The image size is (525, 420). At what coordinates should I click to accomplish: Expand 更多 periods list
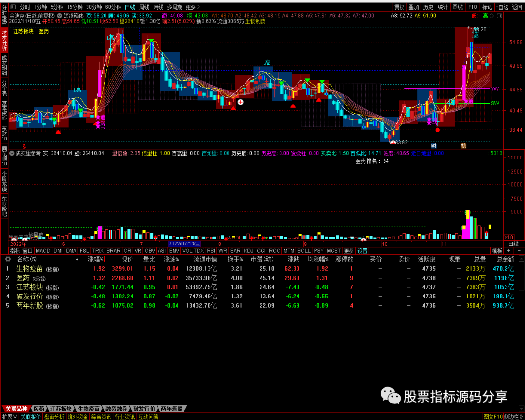pos(192,7)
